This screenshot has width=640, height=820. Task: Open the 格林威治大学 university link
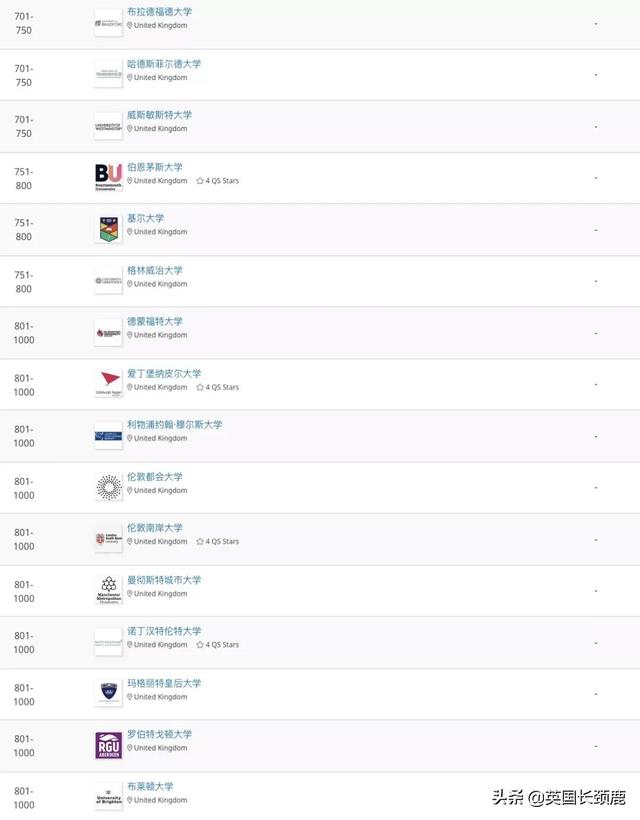[155, 270]
